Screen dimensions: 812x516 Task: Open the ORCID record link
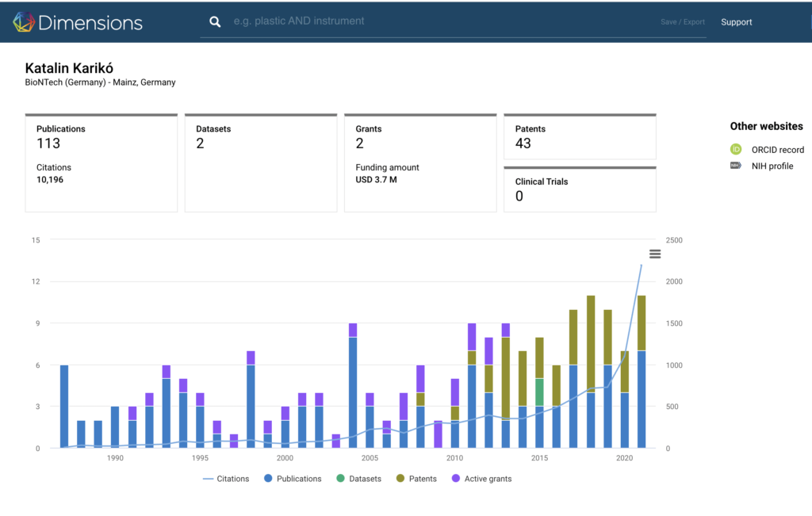[777, 150]
